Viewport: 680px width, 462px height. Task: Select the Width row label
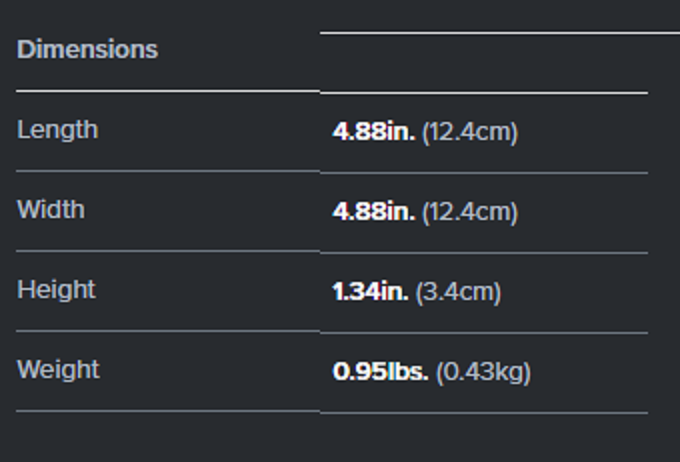51,210
